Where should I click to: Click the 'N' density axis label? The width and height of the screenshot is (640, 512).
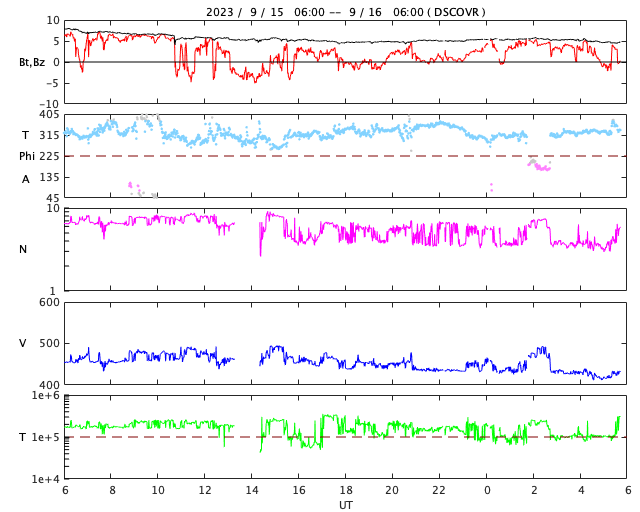click(x=23, y=249)
